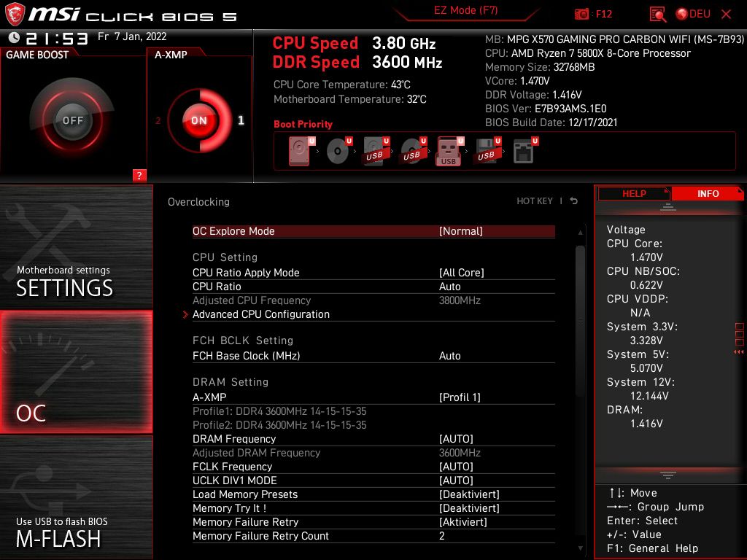Image resolution: width=747 pixels, height=560 pixels.
Task: Click the scrollbar up arrow
Action: [x=580, y=233]
